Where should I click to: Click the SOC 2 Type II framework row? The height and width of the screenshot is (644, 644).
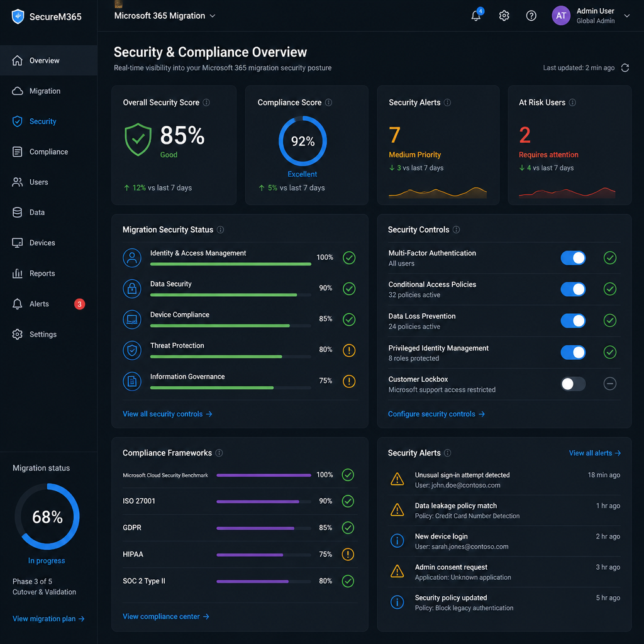[x=240, y=581]
